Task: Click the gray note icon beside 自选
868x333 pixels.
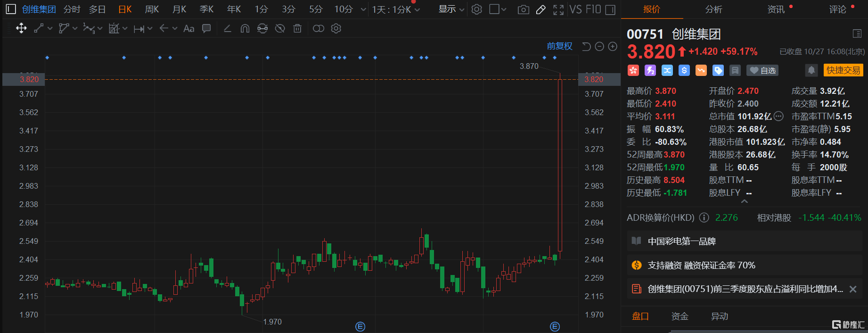Action: pyautogui.click(x=735, y=70)
